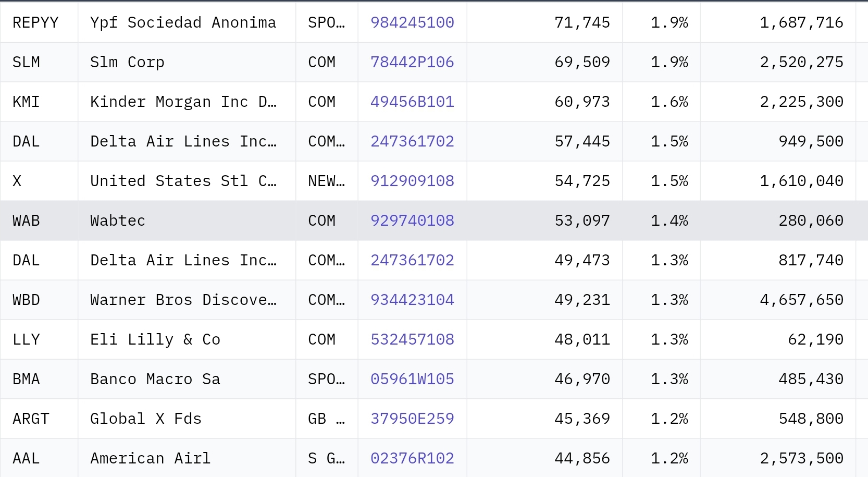Select the shares figure 1,687,716
Screen dimensions: 868x477
(801, 22)
